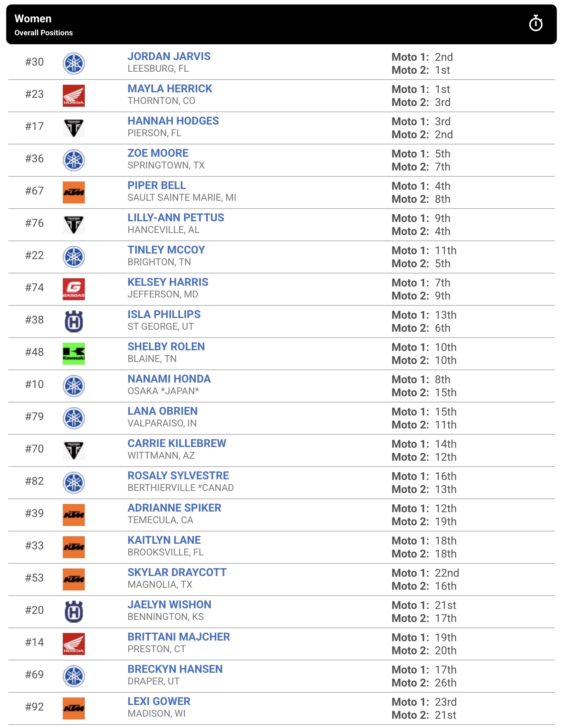563x728 pixels.
Task: Click Honda logo next to Brittani Majcher
Action: [x=74, y=644]
